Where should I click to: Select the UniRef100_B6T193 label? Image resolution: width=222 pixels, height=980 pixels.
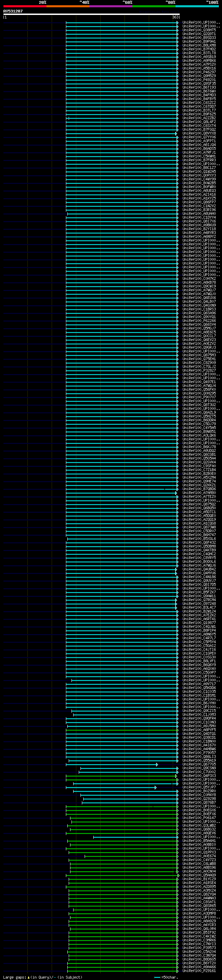(x=199, y=87)
